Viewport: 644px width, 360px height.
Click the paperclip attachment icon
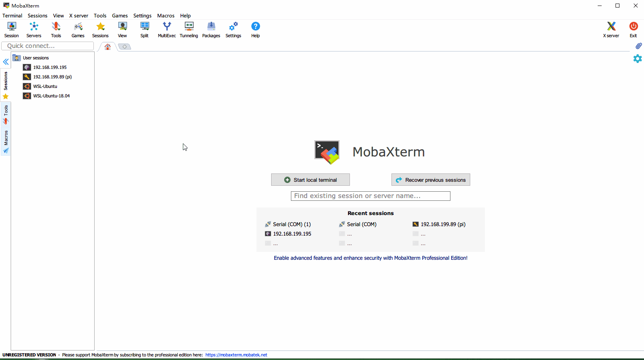[x=638, y=46]
